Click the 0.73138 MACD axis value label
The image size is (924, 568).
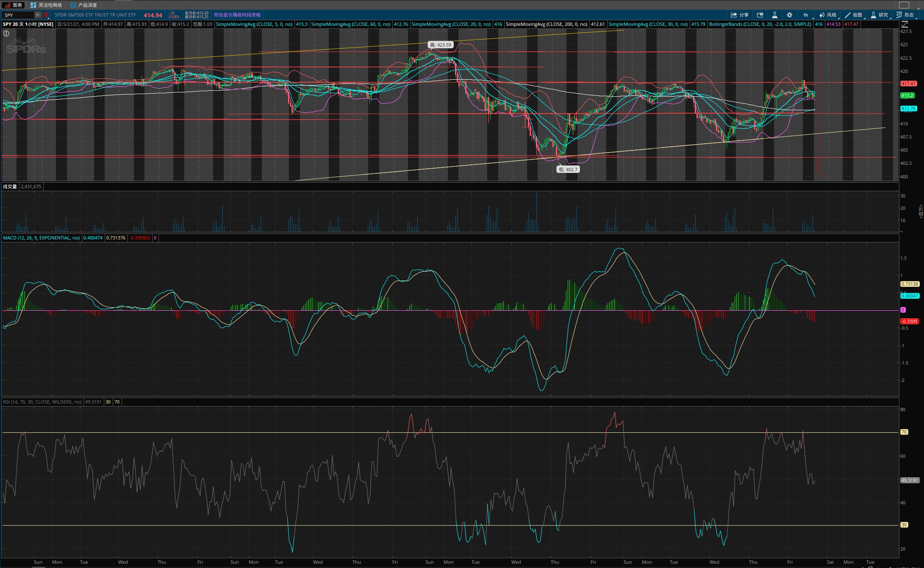pyautogui.click(x=910, y=284)
